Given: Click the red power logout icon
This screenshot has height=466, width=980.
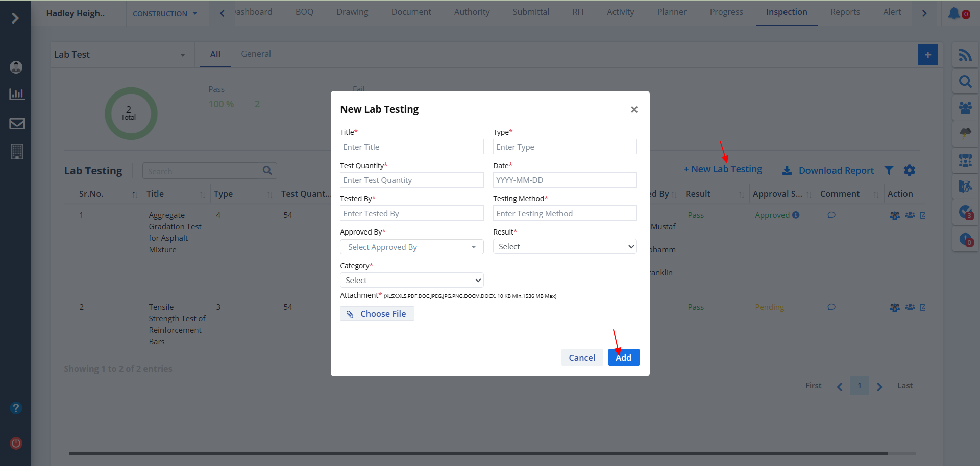Looking at the screenshot, I should (x=16, y=443).
